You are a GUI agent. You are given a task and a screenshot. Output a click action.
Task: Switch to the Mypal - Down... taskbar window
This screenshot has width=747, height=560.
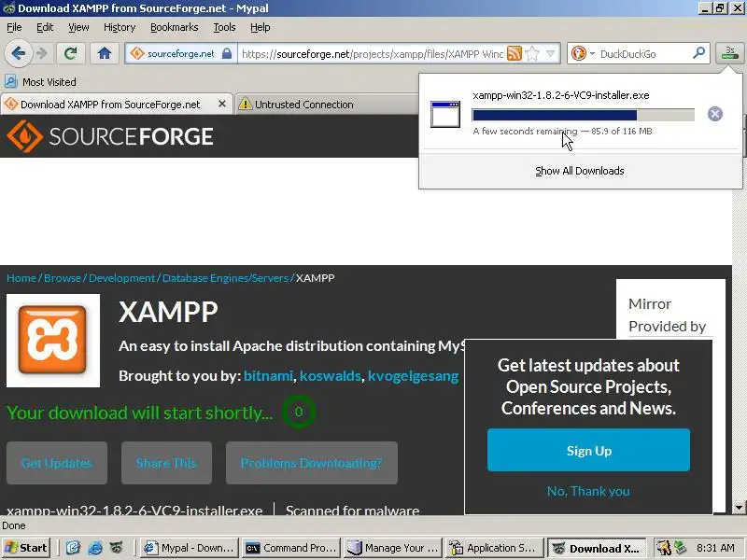pyautogui.click(x=190, y=548)
